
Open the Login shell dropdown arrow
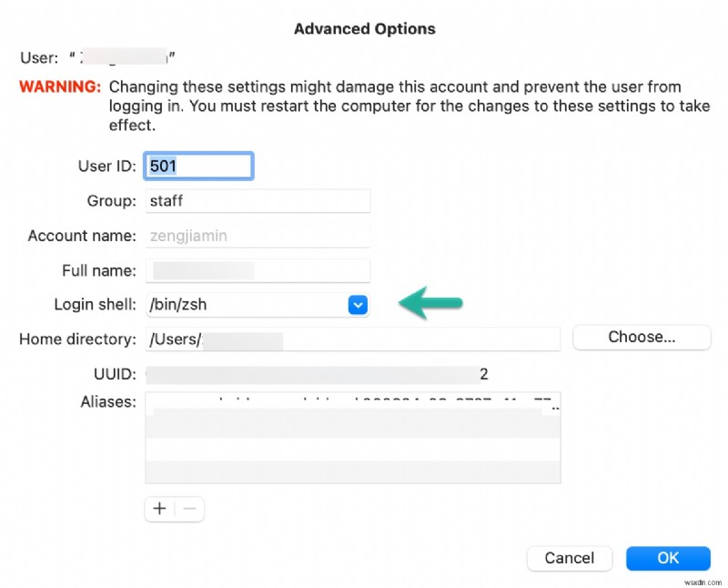(358, 306)
